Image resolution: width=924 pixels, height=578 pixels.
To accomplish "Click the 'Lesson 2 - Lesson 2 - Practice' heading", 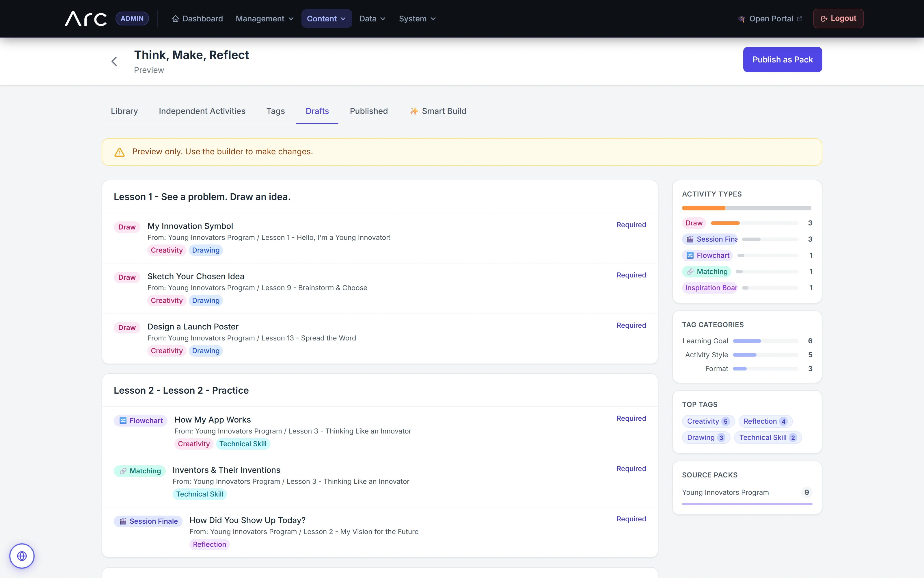I will 181,390.
